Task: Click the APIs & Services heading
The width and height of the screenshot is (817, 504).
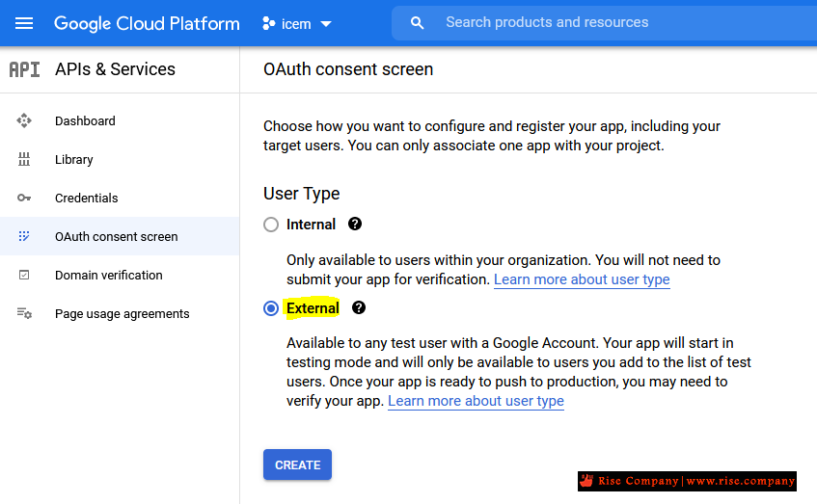Action: pyautogui.click(x=115, y=69)
